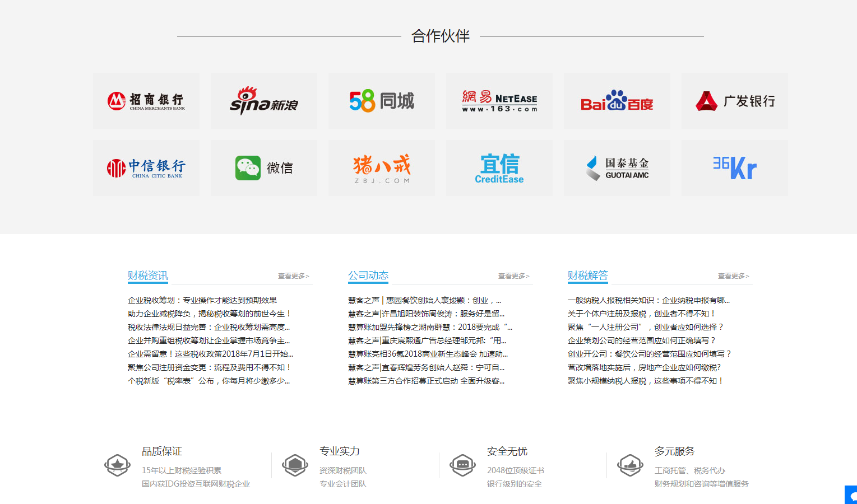The height and width of the screenshot is (504, 857).
Task: Open Q&A 关于个体户注册及报税
Action: pos(642,314)
